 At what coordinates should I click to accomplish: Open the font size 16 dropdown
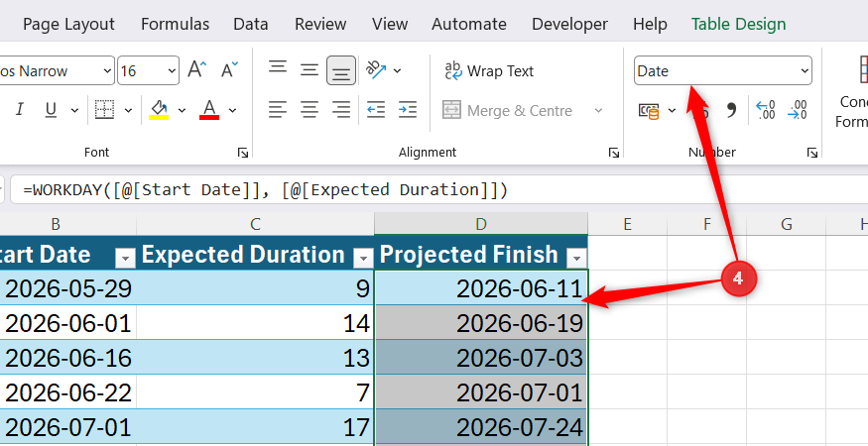click(x=172, y=70)
